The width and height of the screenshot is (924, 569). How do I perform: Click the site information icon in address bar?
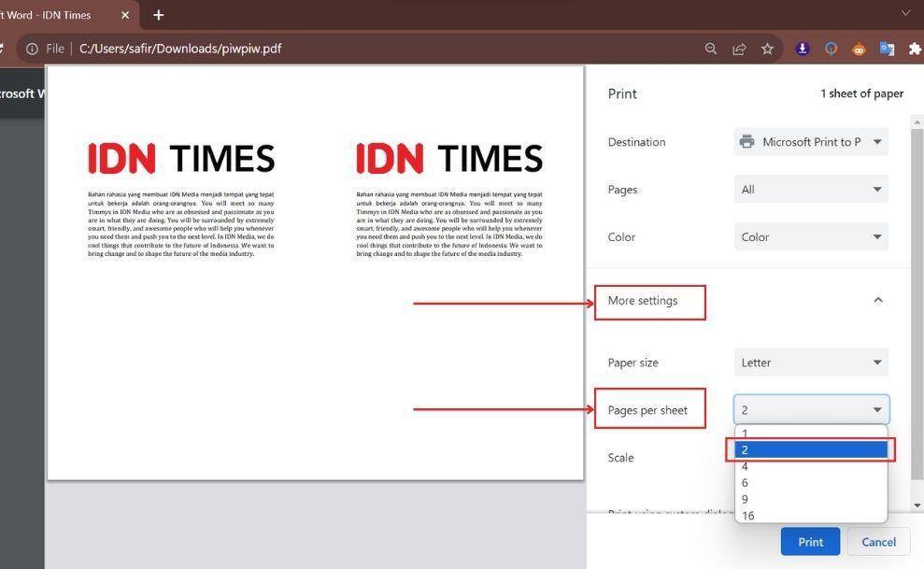click(32, 49)
